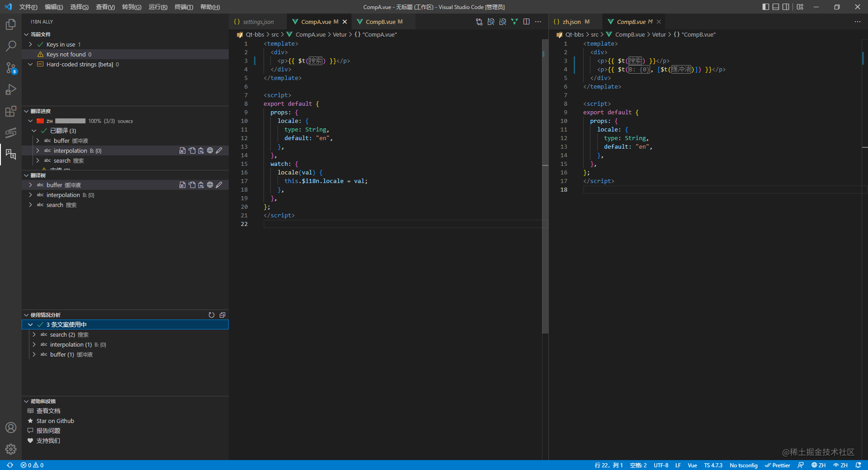Click the pencil edit icon on buffer key

click(219, 184)
